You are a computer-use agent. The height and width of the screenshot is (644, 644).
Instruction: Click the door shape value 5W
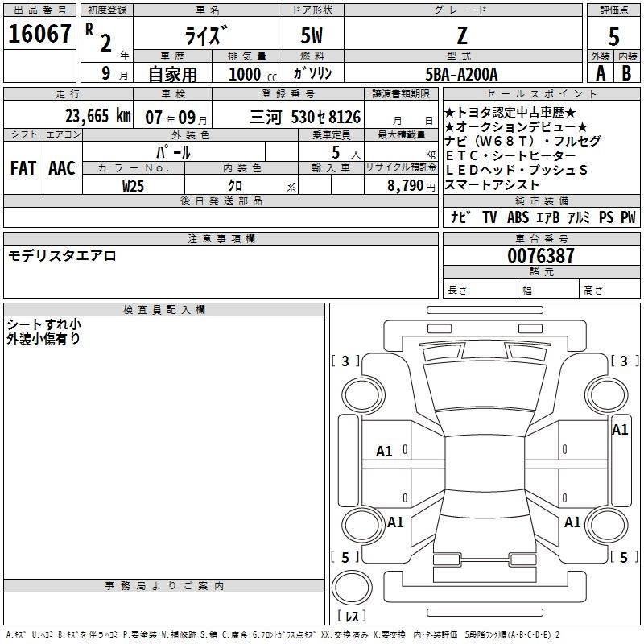(312, 35)
